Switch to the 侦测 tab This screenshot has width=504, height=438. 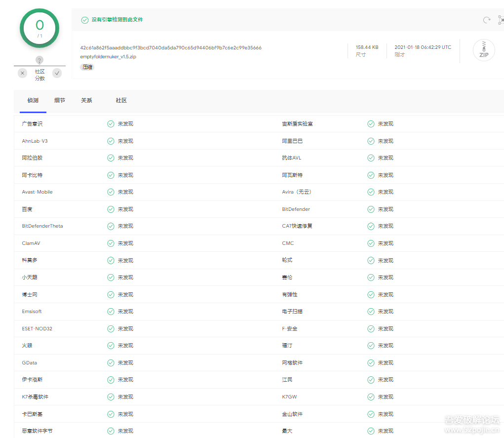coord(33,100)
